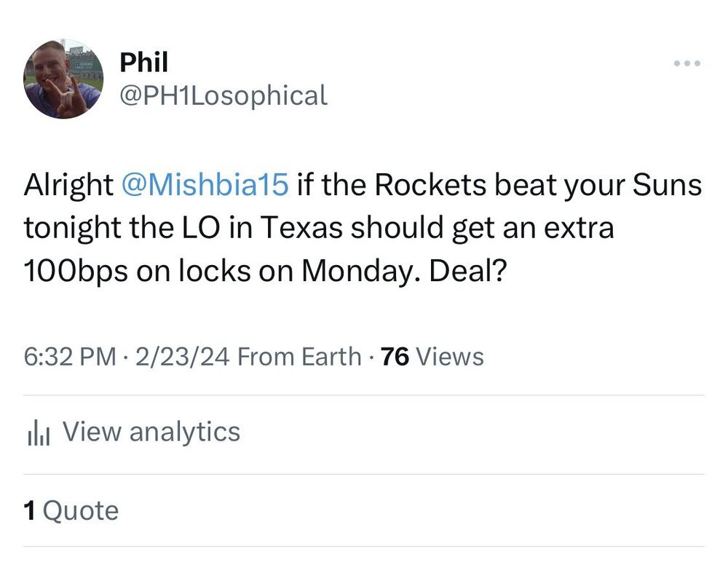The height and width of the screenshot is (565, 728).
Task: Open the @PH1Losophical handle link
Action: (223, 95)
